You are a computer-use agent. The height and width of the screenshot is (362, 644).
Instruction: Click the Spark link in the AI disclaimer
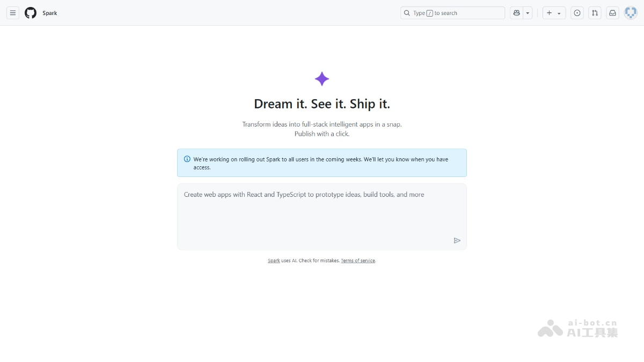click(x=274, y=260)
